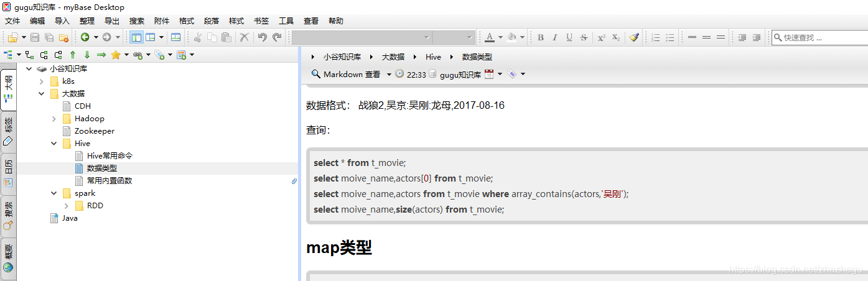Toggle the outline pane view button
The image size is (868, 281).
click(136, 37)
